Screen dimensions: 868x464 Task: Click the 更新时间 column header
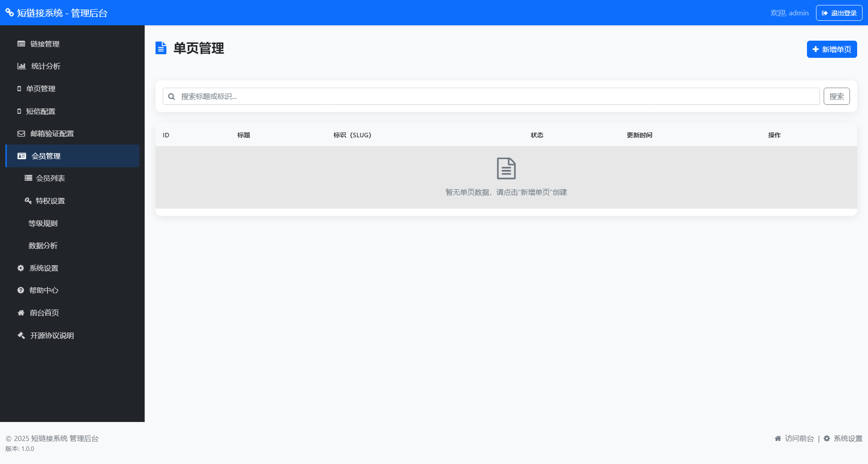click(x=639, y=135)
